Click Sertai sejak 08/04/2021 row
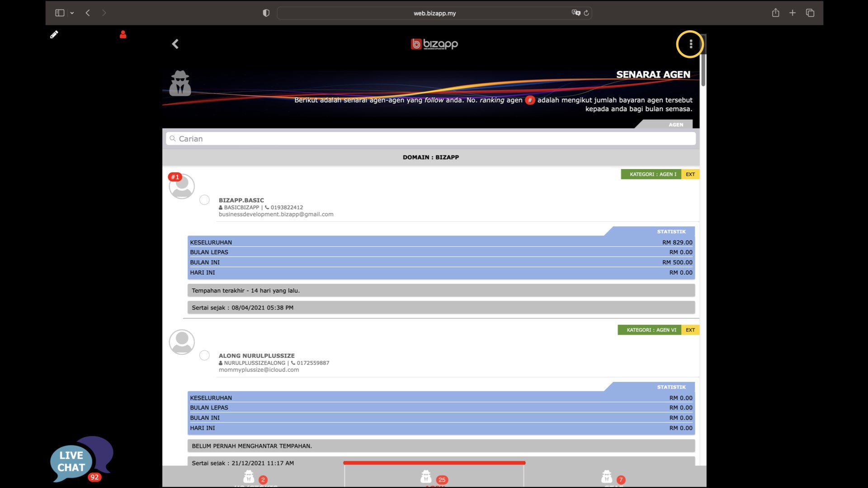868x488 pixels. (x=441, y=308)
